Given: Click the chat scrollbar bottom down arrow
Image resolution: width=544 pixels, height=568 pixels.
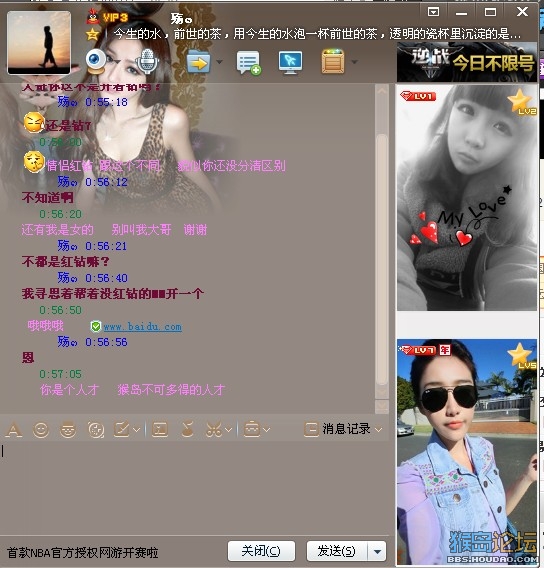Looking at the screenshot, I should (382, 406).
